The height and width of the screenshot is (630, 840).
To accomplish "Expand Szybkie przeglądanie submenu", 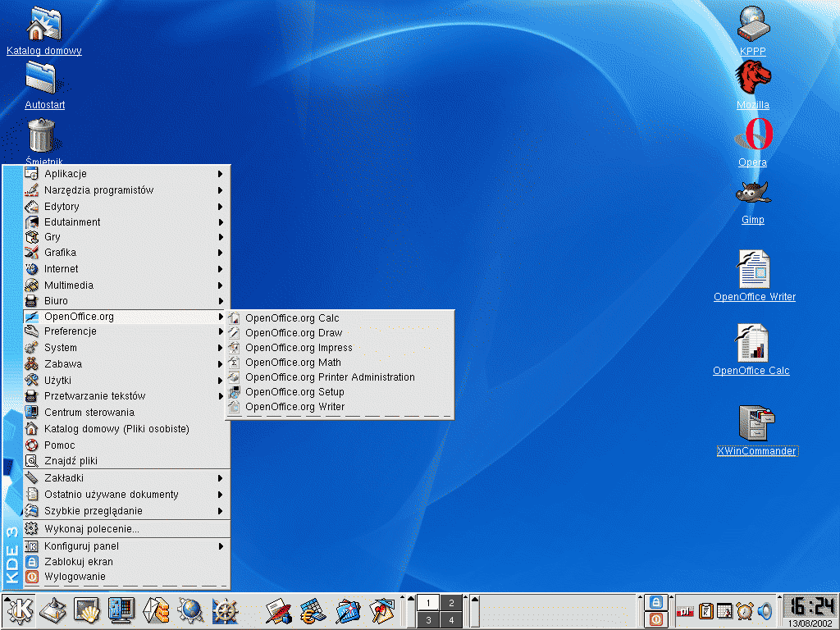I will [126, 510].
